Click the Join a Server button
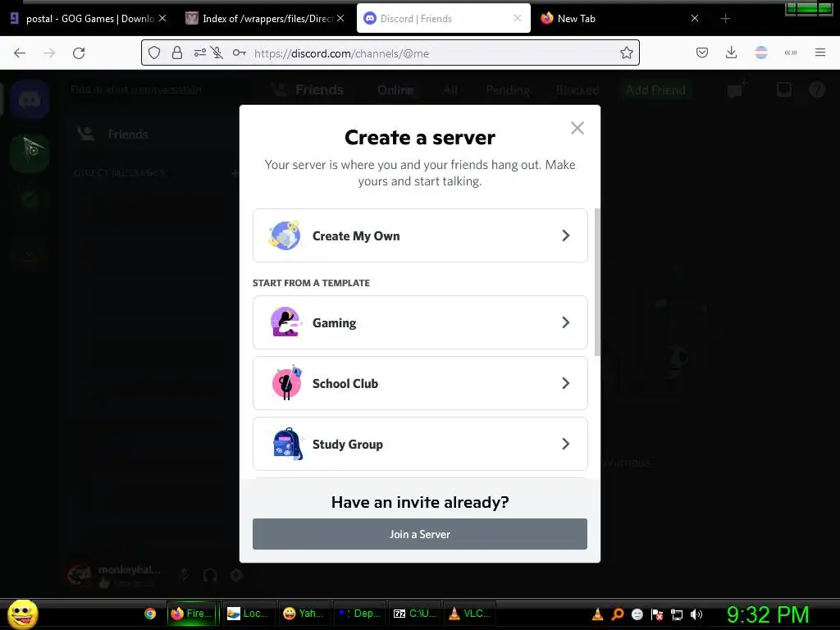This screenshot has width=840, height=630. click(420, 534)
